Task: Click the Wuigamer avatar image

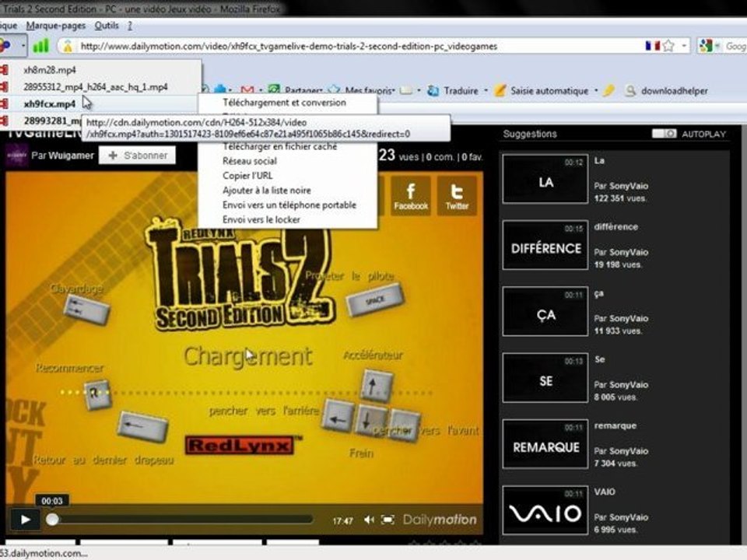Action: pos(16,156)
